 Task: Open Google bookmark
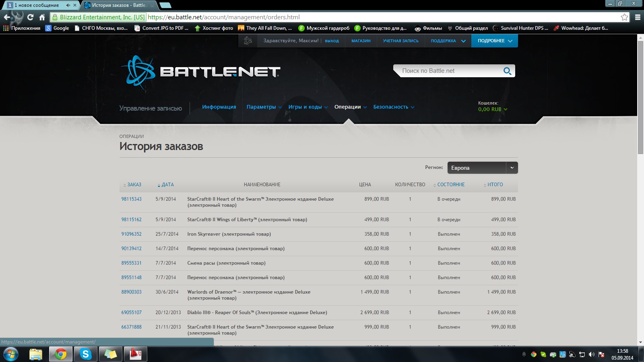pos(57,28)
